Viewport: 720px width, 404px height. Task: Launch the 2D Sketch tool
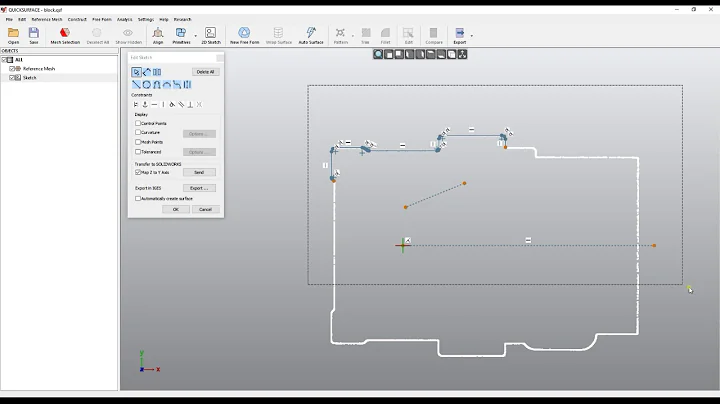tap(211, 35)
